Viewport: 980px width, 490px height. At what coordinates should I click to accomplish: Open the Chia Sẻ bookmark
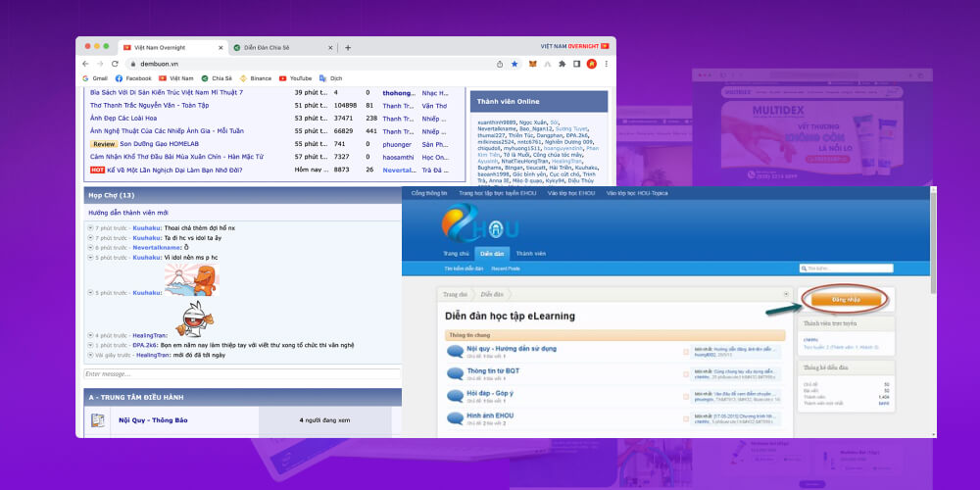217,78
